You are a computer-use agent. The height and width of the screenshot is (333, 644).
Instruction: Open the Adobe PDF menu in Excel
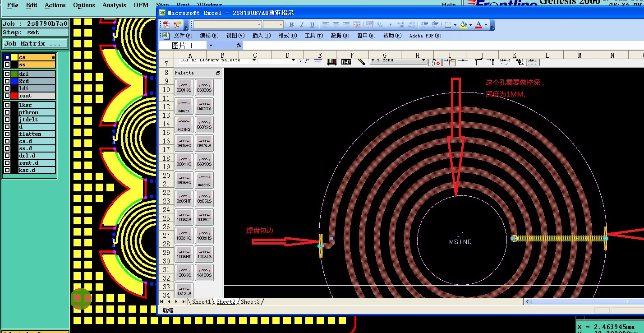(x=425, y=36)
